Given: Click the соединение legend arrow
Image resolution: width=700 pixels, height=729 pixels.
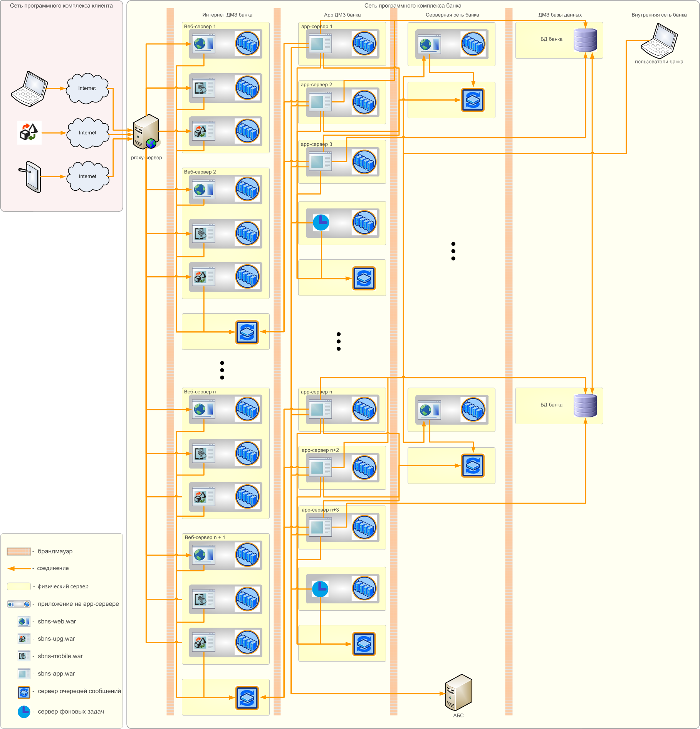Looking at the screenshot, I should 19,568.
